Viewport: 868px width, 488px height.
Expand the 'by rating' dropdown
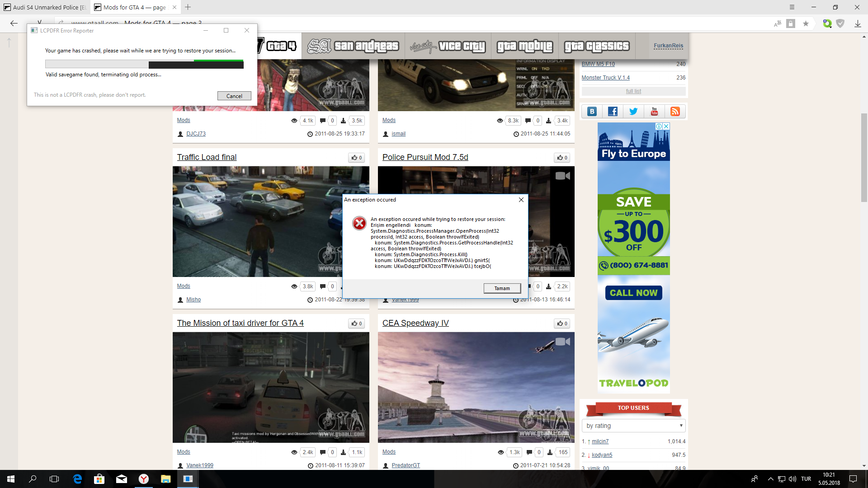633,426
